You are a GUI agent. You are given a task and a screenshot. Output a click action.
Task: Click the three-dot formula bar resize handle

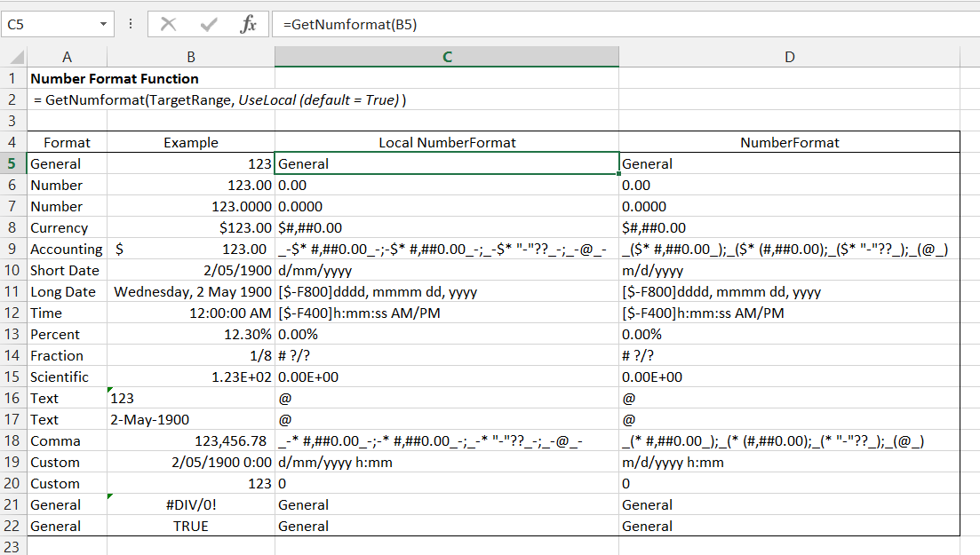131,25
